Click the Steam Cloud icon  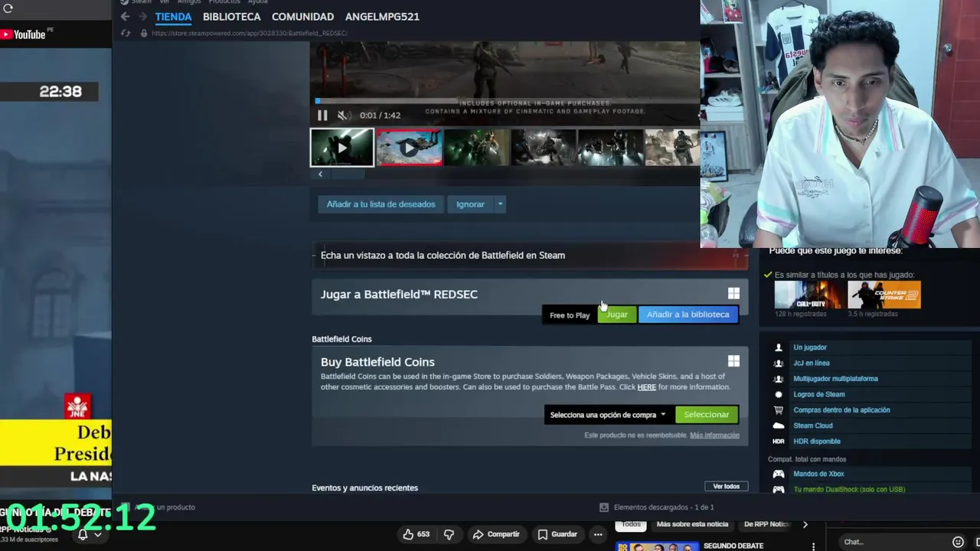[779, 425]
